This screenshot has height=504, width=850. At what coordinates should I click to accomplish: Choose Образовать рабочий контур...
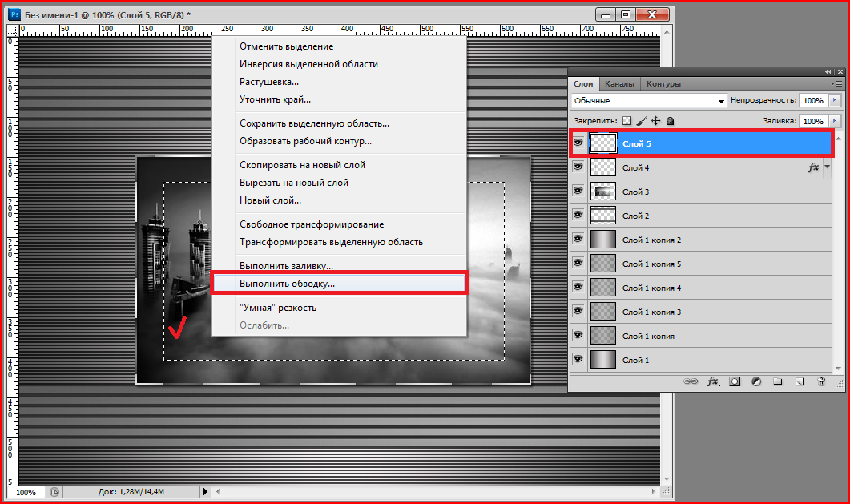(306, 141)
